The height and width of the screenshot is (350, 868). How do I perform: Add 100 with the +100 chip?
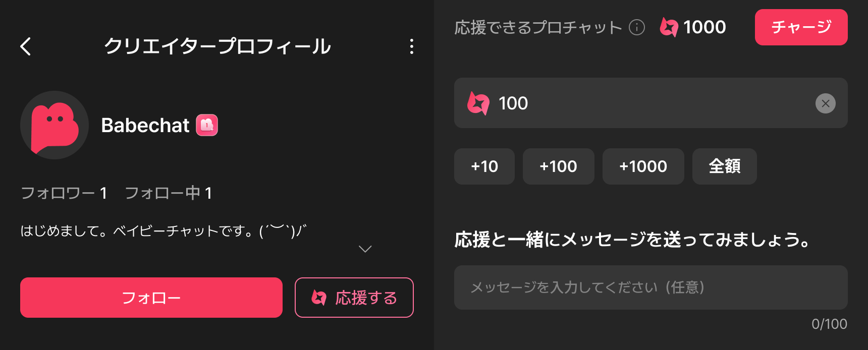558,166
